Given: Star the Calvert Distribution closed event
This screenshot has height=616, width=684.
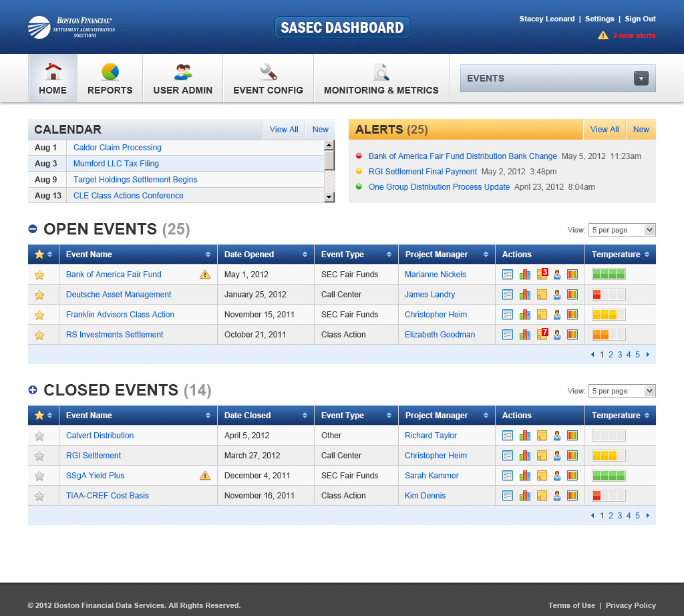Looking at the screenshot, I should tap(39, 436).
